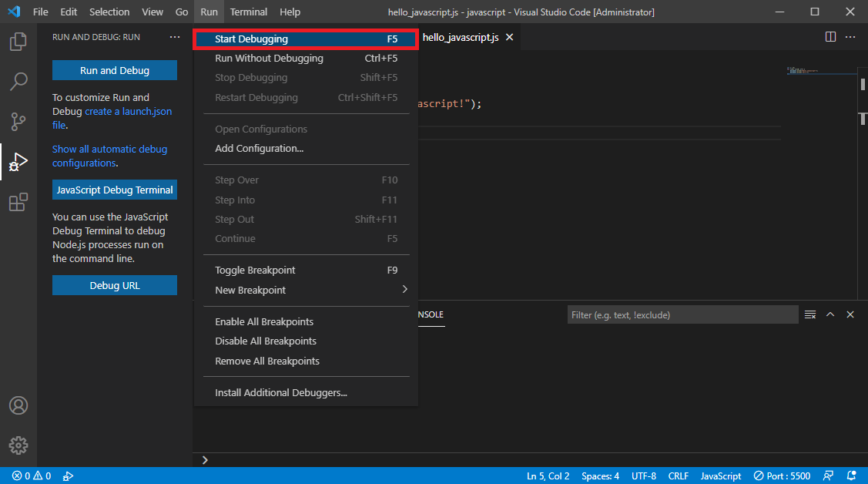Close the hello_javascript.js tab
The width and height of the screenshot is (868, 484).
pos(509,37)
